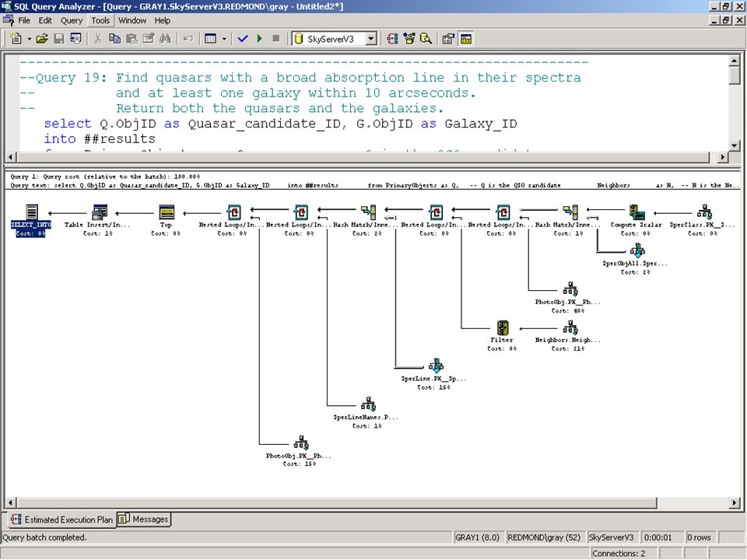Select the Compute Scalar plan node

(x=637, y=220)
